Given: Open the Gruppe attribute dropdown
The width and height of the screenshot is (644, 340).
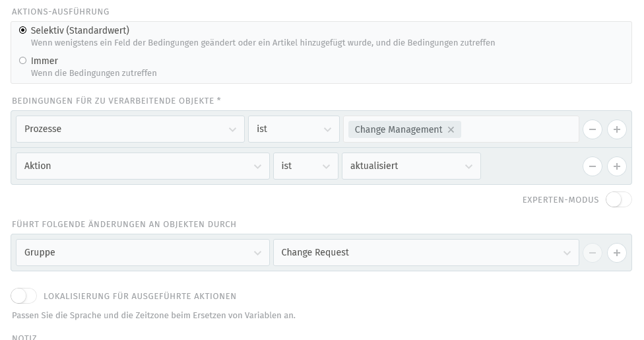Looking at the screenshot, I should coord(143,253).
